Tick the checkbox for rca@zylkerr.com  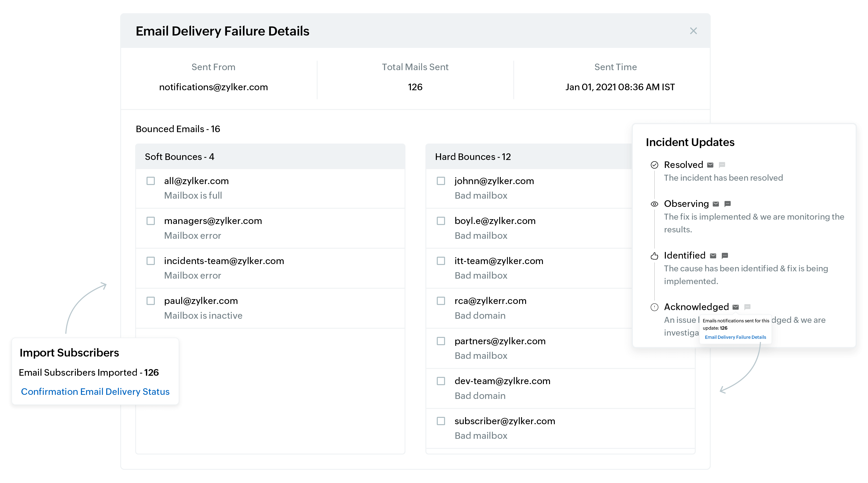[441, 301]
